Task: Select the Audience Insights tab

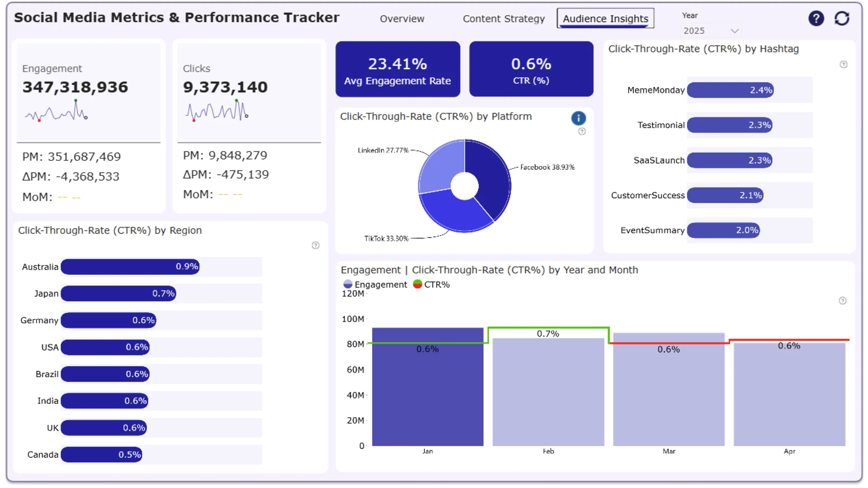Action: click(605, 19)
